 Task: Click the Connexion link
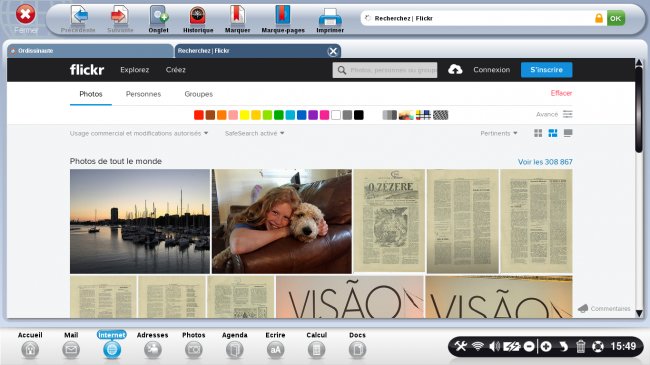click(x=492, y=70)
